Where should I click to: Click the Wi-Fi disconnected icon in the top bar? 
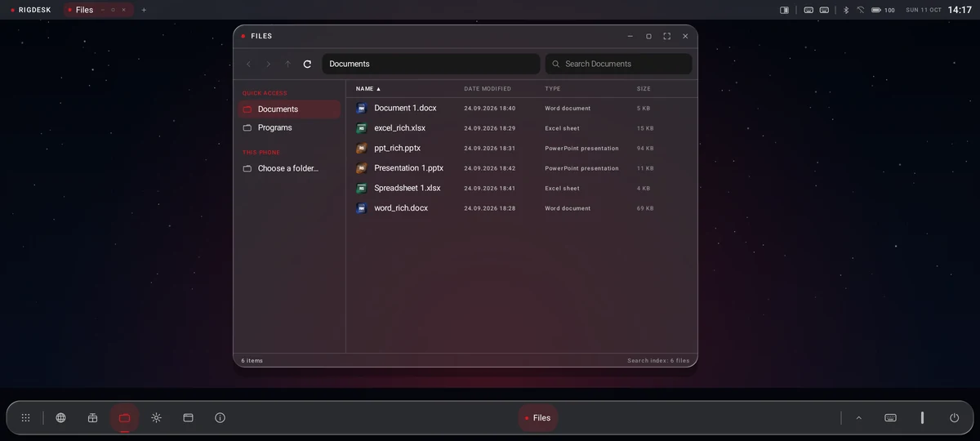click(860, 10)
